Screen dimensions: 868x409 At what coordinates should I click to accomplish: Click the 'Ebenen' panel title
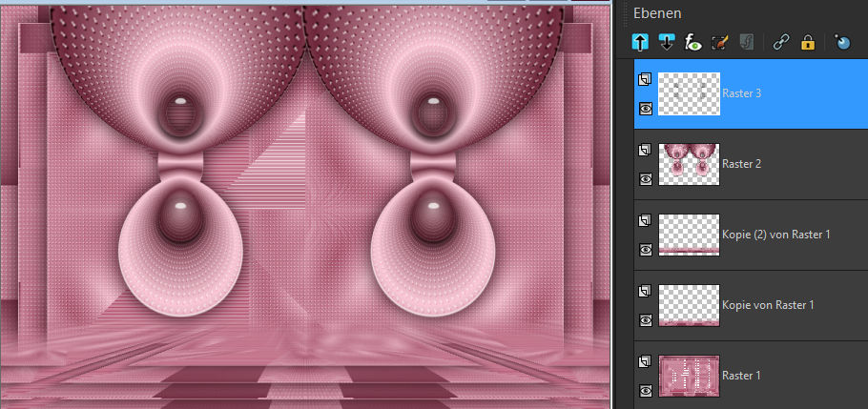pos(657,13)
